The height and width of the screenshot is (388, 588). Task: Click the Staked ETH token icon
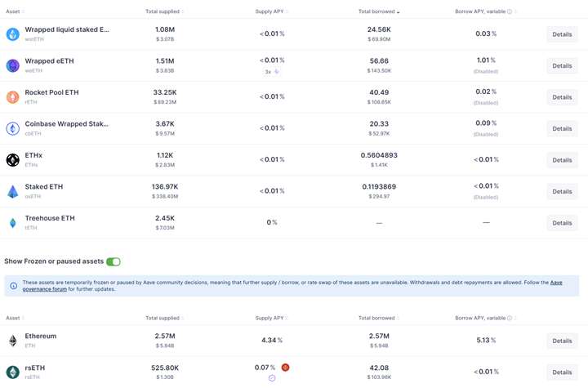[x=13, y=192]
